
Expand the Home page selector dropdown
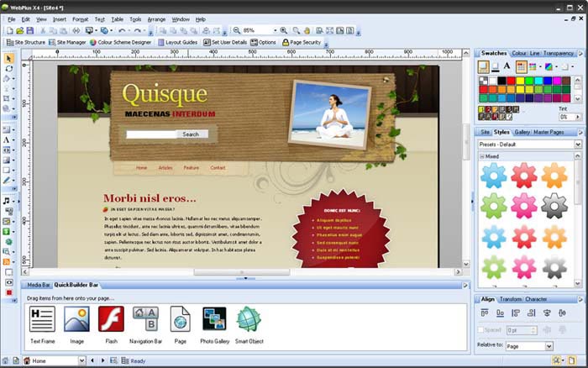coord(82,360)
